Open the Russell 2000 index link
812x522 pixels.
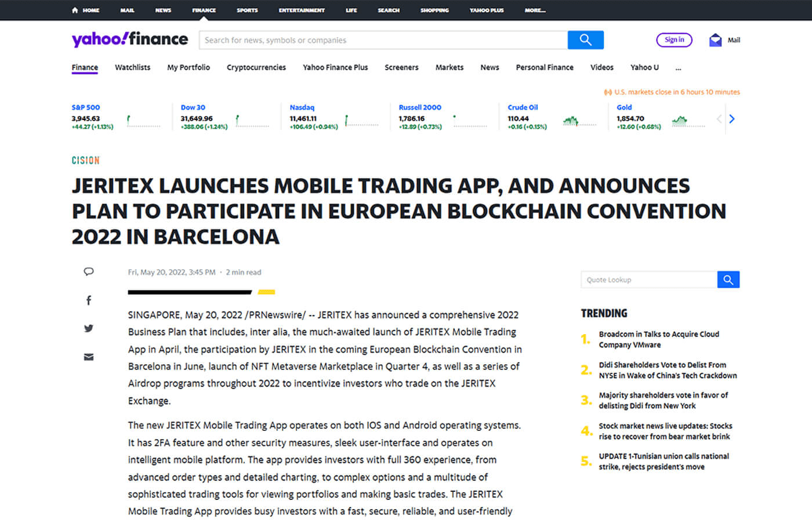420,107
